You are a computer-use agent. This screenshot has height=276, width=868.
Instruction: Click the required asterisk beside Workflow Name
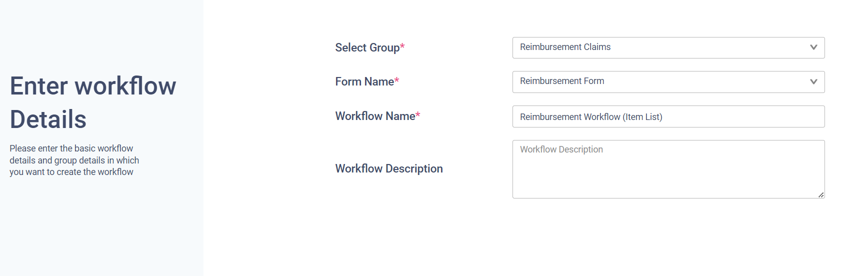[418, 115]
